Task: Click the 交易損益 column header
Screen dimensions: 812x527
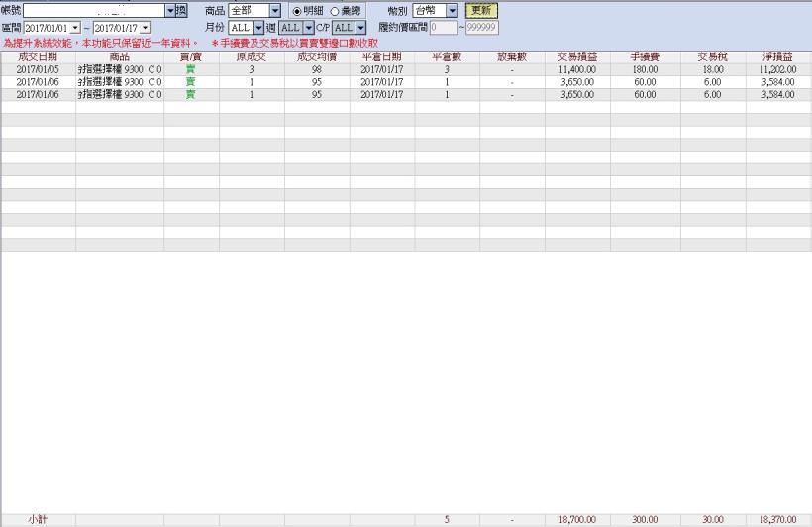Action: point(576,56)
